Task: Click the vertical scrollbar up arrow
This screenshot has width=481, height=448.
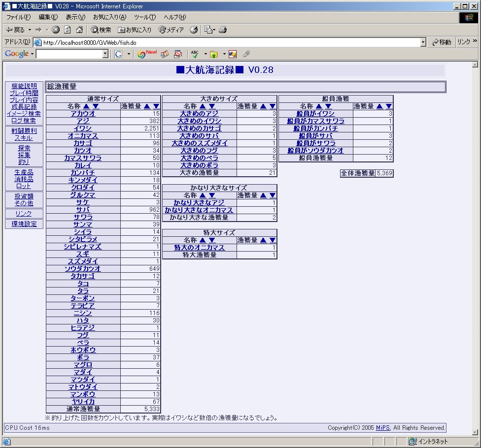Action: (x=475, y=64)
